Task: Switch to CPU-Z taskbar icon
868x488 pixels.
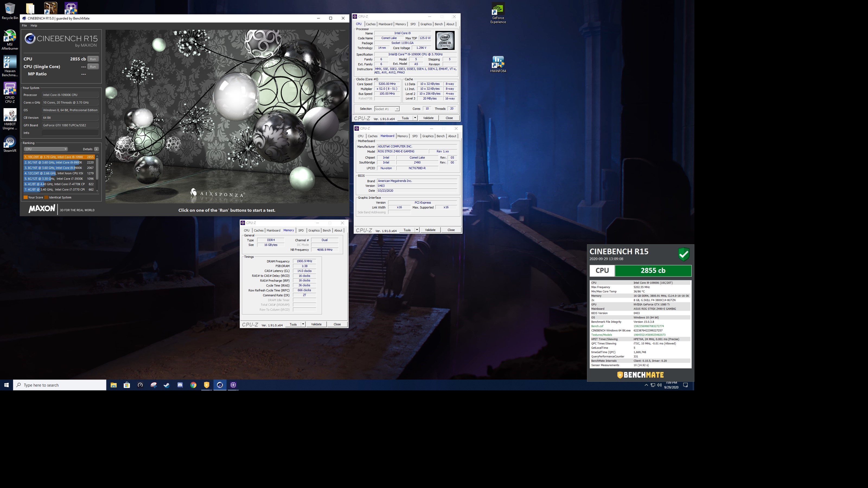Action: [233, 385]
